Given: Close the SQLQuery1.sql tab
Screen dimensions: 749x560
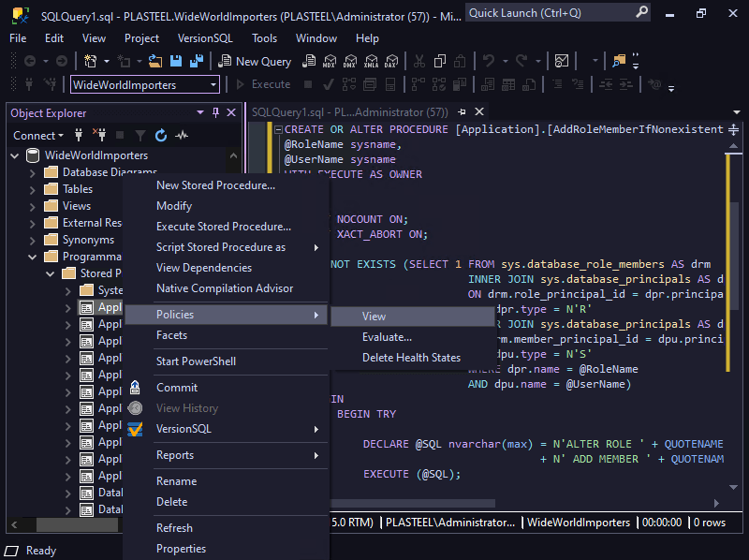Looking at the screenshot, I should [x=479, y=111].
